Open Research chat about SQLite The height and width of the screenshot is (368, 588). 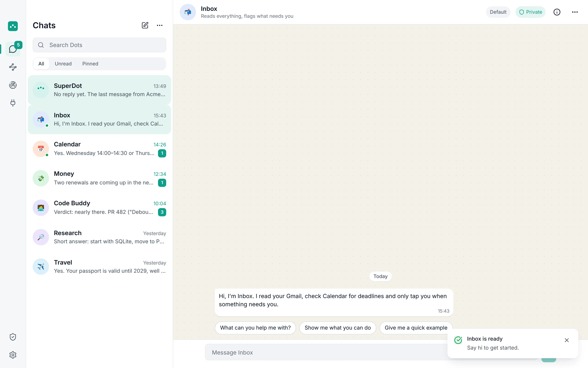99,237
